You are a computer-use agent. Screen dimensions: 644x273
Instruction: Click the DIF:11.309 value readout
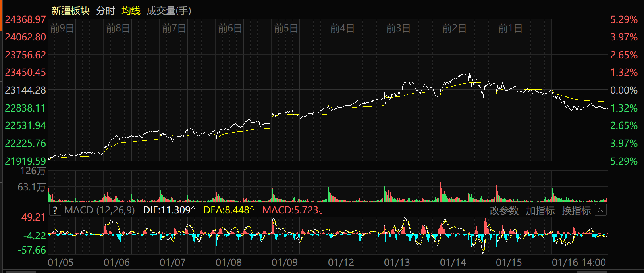point(169,210)
